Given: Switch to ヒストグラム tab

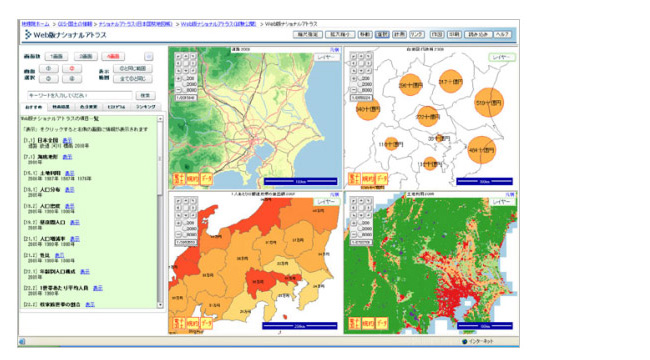Looking at the screenshot, I should pos(116,107).
